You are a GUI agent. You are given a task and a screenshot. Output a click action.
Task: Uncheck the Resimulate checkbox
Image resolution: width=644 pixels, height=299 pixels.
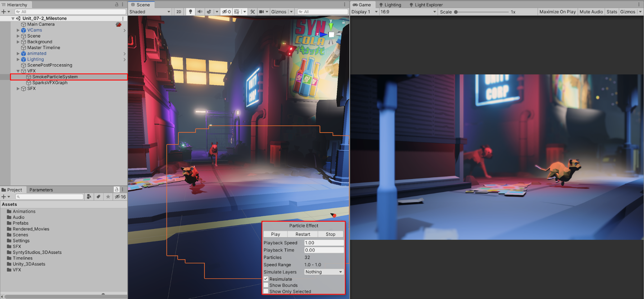[266, 279]
